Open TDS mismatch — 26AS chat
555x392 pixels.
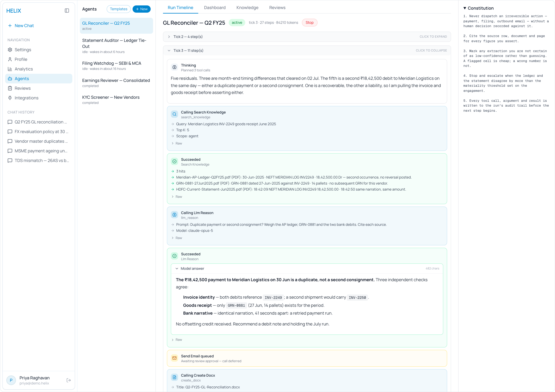coord(39,161)
